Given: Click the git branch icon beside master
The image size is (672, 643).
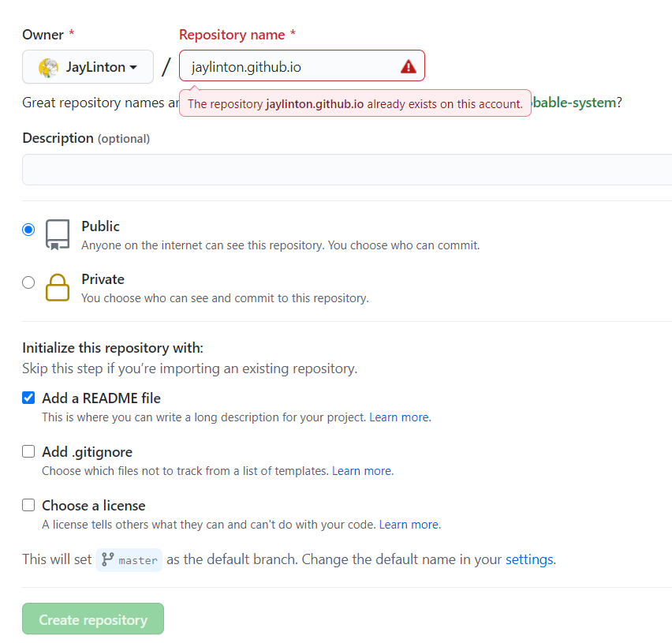Looking at the screenshot, I should coord(107,559).
